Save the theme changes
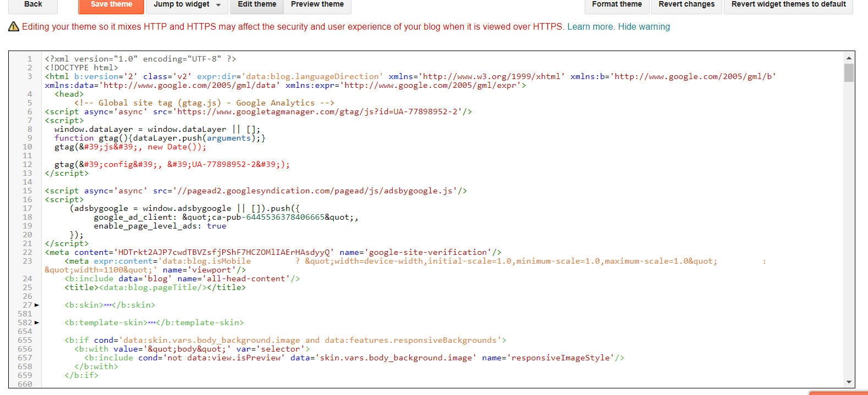The image size is (868, 395). pos(111,4)
